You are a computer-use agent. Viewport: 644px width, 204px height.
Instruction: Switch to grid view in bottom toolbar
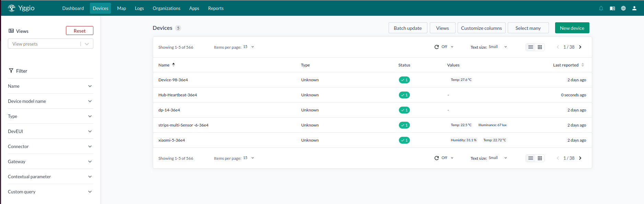tap(540, 158)
